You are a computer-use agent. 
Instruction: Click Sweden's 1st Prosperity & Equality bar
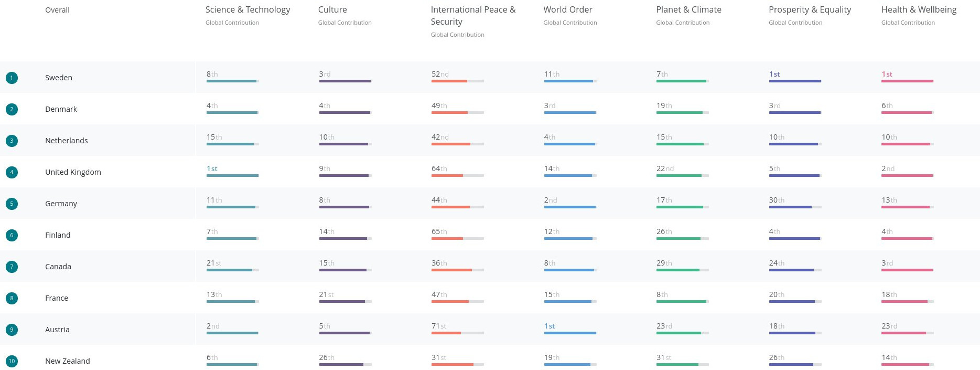click(x=795, y=81)
